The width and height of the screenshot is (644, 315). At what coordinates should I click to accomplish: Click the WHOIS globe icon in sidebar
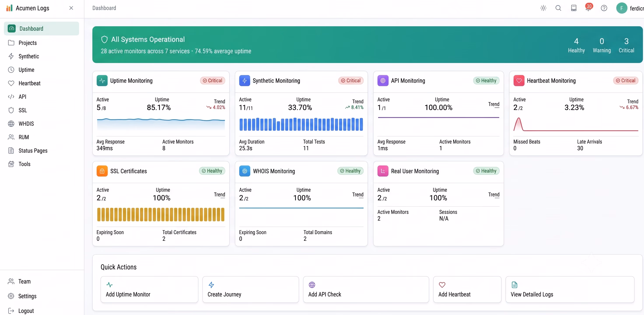tap(11, 124)
